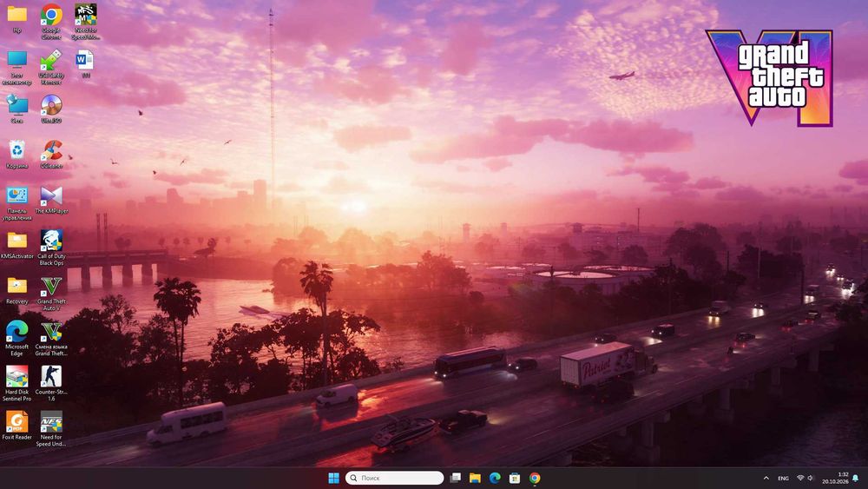Expand the hidden system tray icons chevron

point(766,478)
